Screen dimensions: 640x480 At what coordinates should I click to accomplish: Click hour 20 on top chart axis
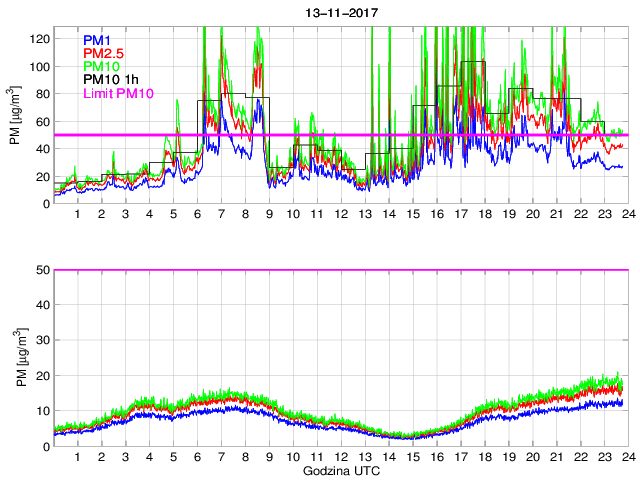coord(533,214)
